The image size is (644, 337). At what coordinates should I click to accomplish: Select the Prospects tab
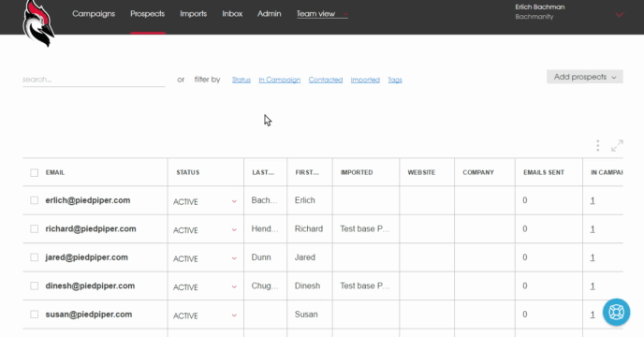click(x=148, y=13)
